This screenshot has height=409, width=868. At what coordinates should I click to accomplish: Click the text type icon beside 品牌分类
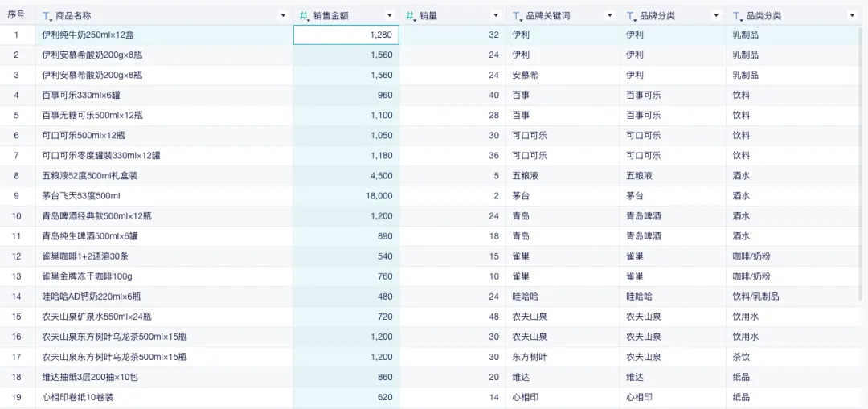tap(631, 16)
